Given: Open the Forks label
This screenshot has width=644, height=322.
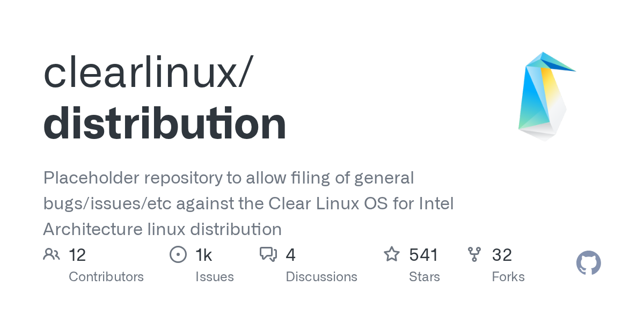Looking at the screenshot, I should coord(508,277).
